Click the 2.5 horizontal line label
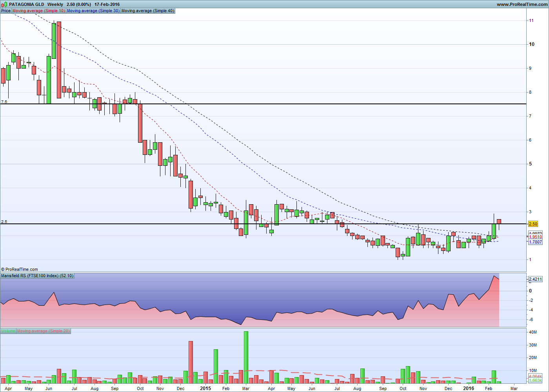This screenshot has height=392, width=549. [x=4, y=222]
